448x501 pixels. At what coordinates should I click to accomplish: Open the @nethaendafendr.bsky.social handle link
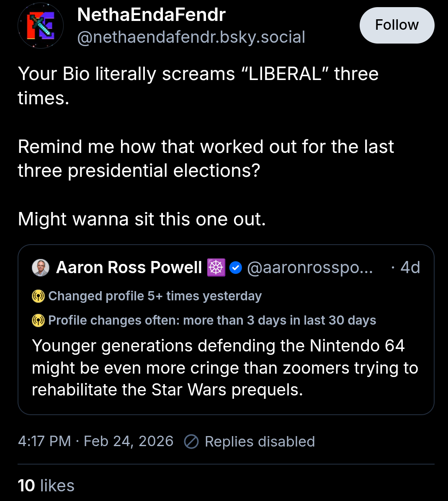point(191,37)
